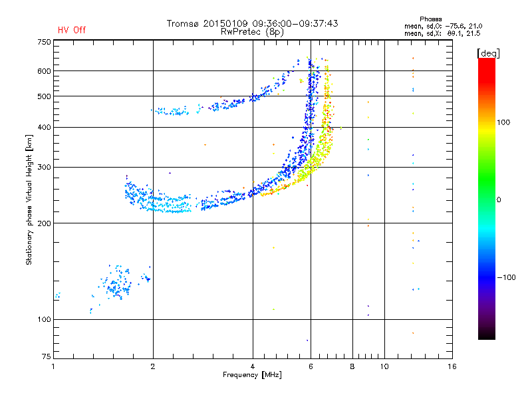Click the red 'HV Off' label
Screen dimensions: 532x399
[72, 30]
